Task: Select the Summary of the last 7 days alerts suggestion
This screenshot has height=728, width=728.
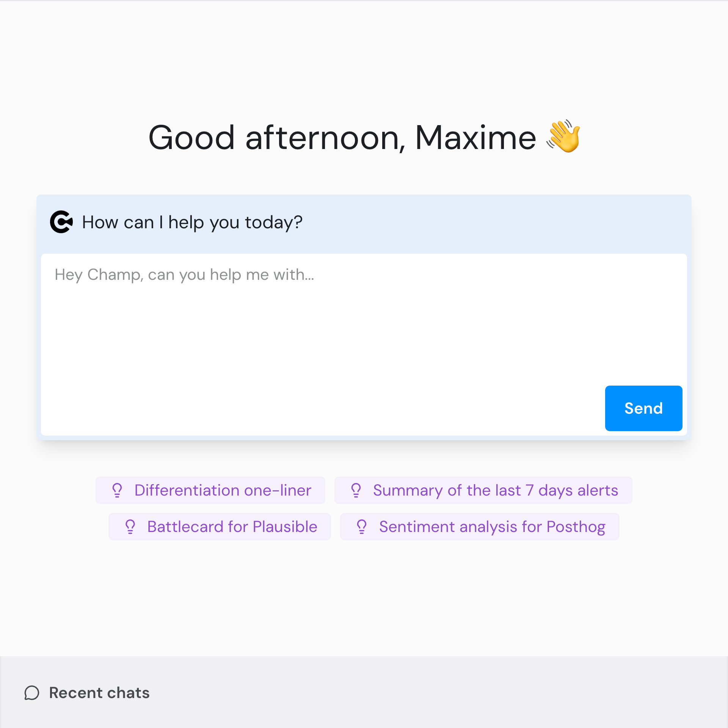Action: pyautogui.click(x=495, y=490)
